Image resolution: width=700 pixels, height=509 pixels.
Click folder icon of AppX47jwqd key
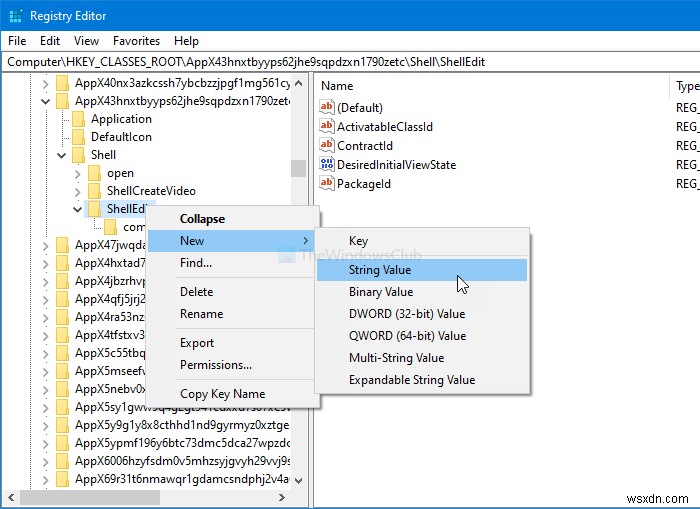click(x=62, y=245)
